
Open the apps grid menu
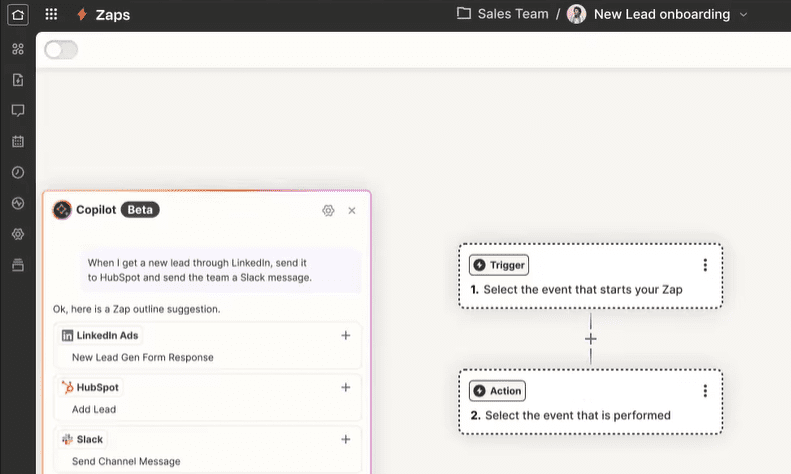51,14
